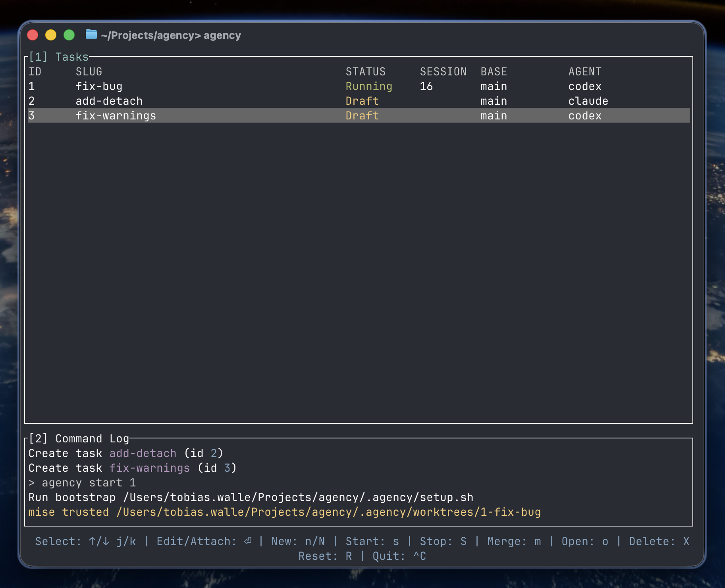Viewport: 725px width, 588px height.
Task: Click the STATUS column header
Action: coord(366,72)
